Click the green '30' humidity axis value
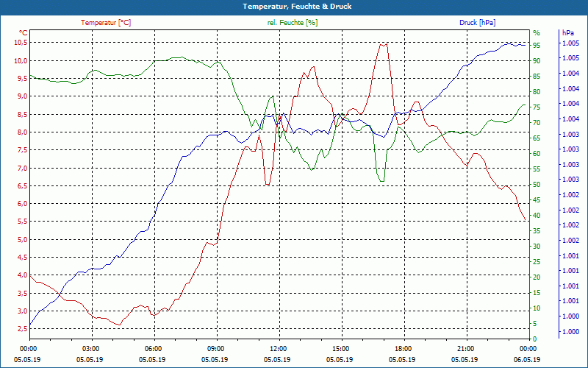Image resolution: width=588 pixels, height=368 pixels. pyautogui.click(x=537, y=247)
